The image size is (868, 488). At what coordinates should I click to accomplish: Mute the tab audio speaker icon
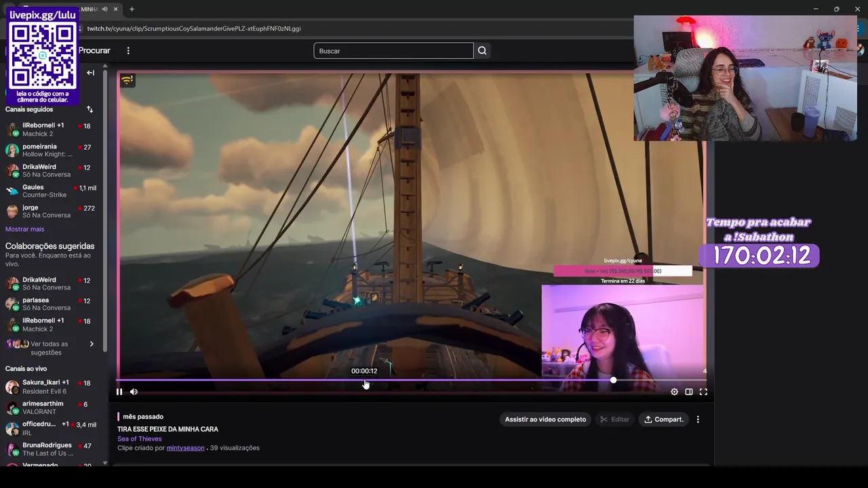[104, 9]
